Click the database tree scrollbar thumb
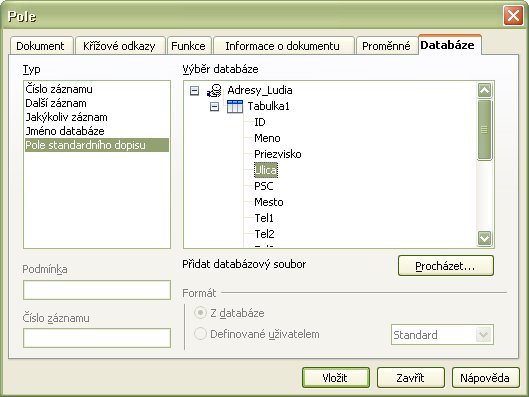Screen dimensions: 529x397 [484, 130]
